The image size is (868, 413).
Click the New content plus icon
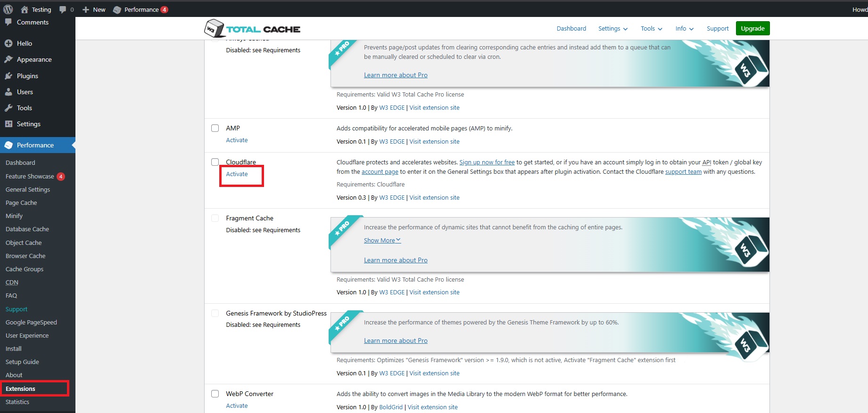click(x=86, y=9)
